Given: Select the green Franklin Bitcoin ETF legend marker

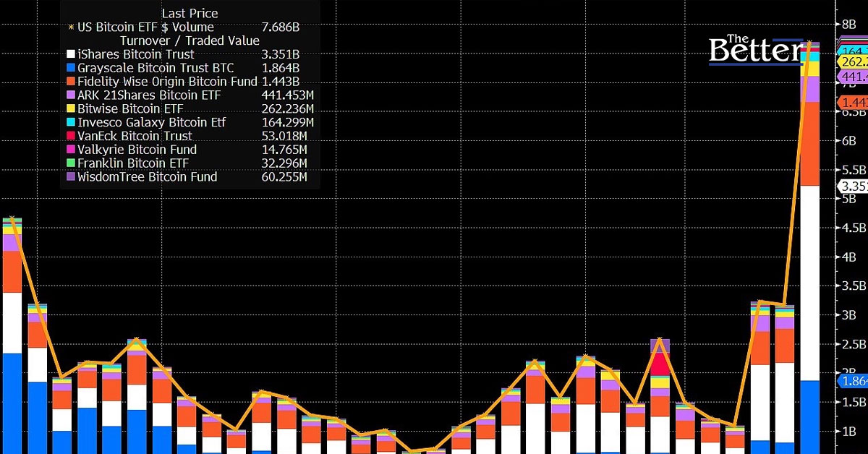Looking at the screenshot, I should click(70, 164).
